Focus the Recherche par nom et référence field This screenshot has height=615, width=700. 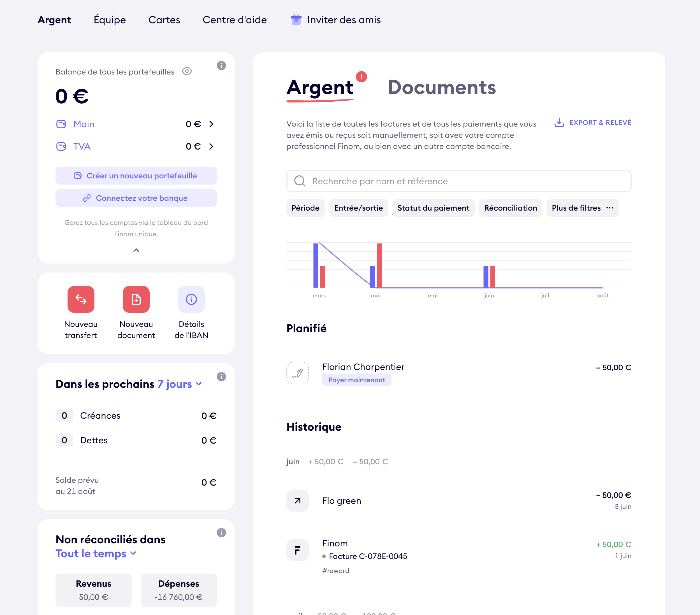click(458, 181)
